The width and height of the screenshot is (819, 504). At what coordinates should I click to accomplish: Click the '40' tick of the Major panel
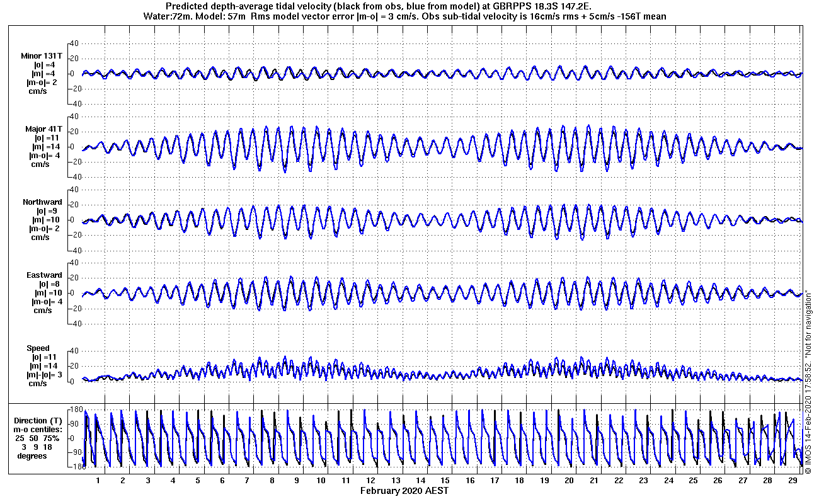(x=73, y=117)
